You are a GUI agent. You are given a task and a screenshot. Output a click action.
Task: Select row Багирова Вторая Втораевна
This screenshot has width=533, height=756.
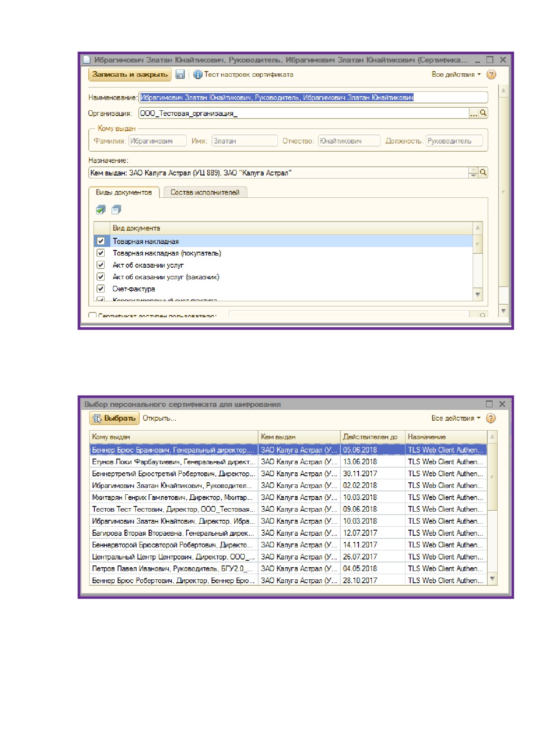(288, 533)
